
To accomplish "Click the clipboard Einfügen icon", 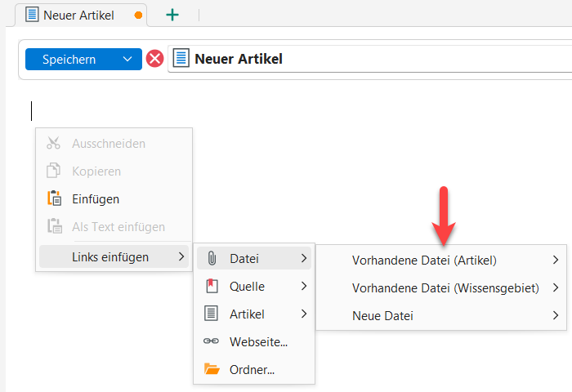I will pos(54,198).
